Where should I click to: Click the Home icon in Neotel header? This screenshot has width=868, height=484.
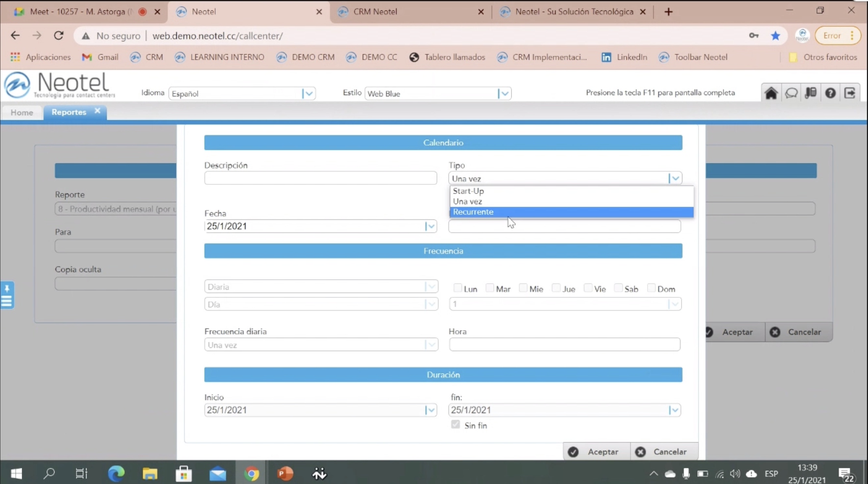(771, 93)
